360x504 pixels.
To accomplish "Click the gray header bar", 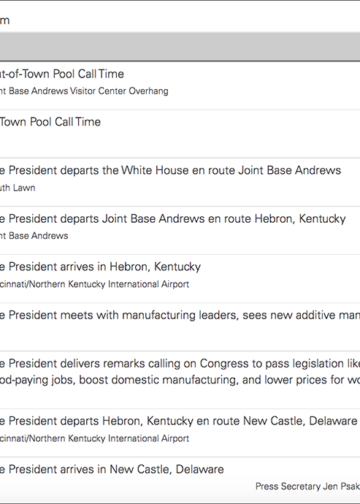I will click(180, 46).
